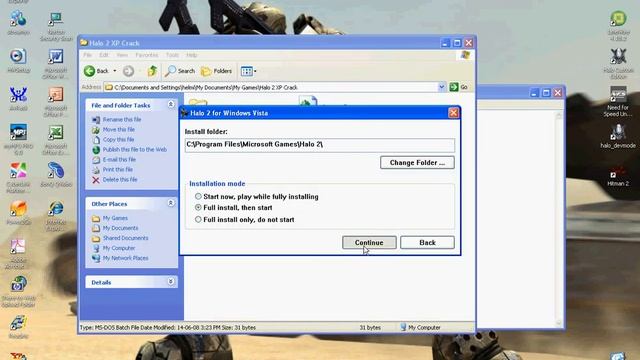
Task: Launch Internet Explorer from the desktop
Action: click(56, 216)
